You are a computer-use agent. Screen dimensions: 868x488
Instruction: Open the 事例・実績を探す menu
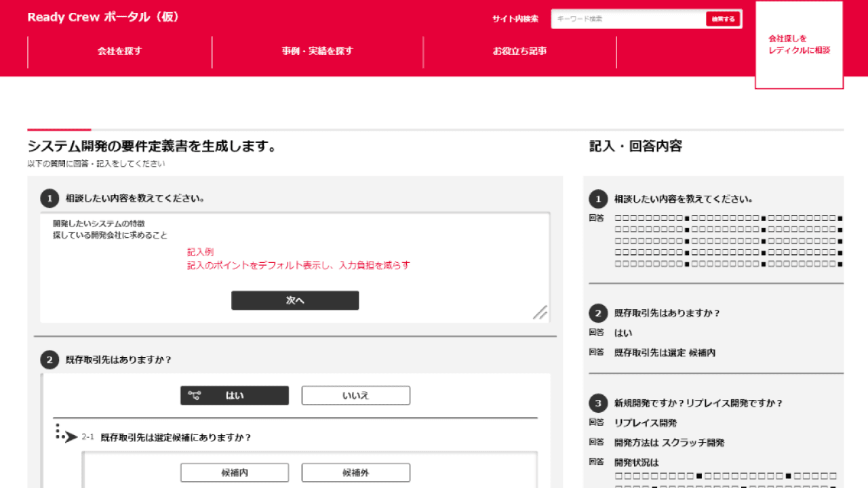[x=317, y=51]
